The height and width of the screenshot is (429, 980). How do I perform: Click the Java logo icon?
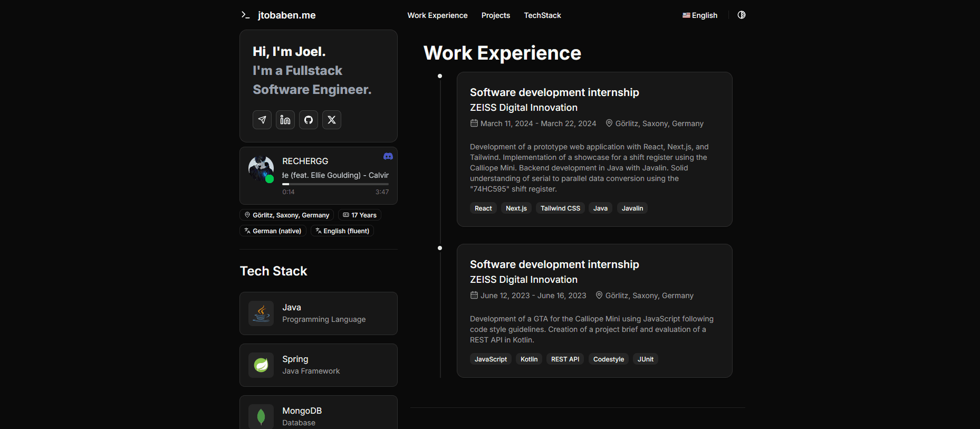pos(261,313)
